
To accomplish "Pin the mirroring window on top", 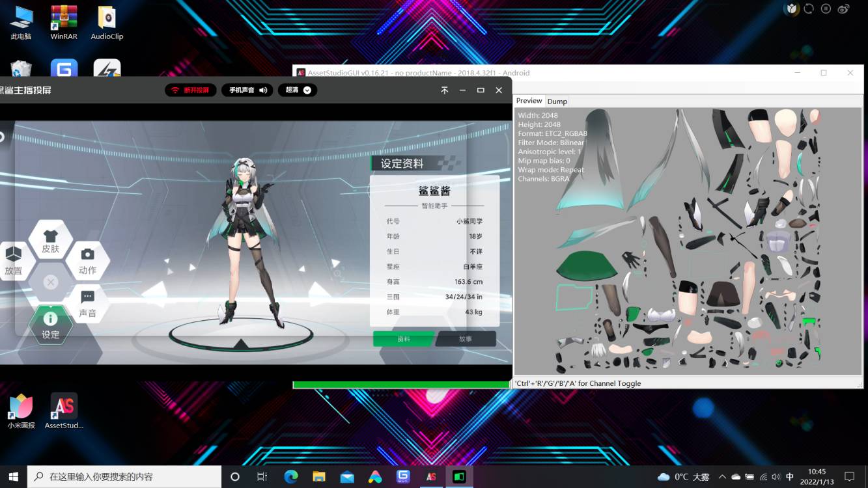I will click(x=445, y=90).
